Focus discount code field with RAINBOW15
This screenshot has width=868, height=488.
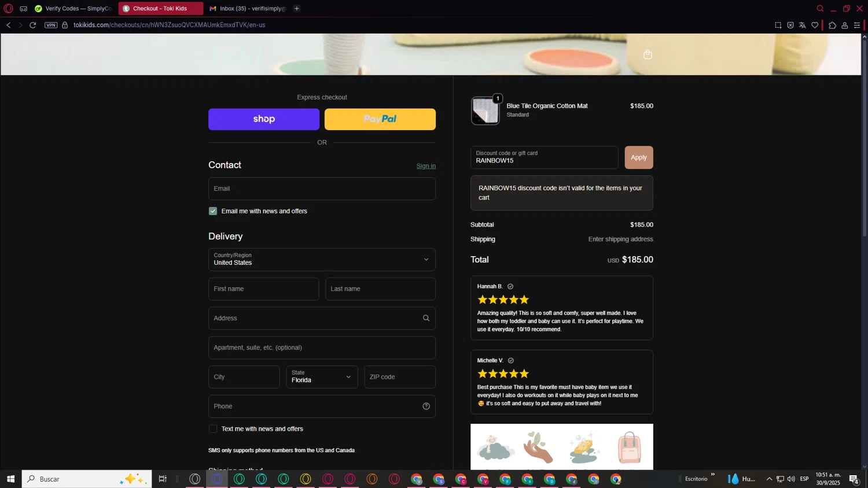[544, 157]
